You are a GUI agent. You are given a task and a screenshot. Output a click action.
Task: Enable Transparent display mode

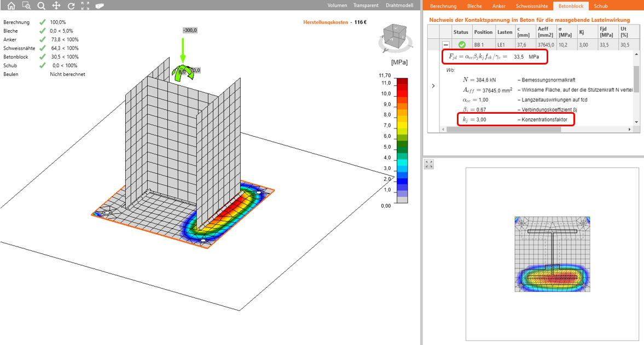click(365, 5)
